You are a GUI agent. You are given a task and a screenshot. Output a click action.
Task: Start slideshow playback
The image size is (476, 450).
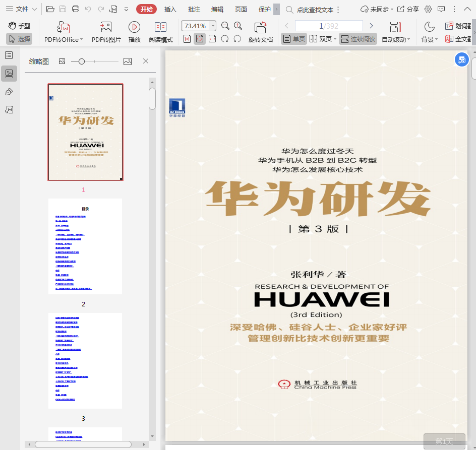point(134,32)
